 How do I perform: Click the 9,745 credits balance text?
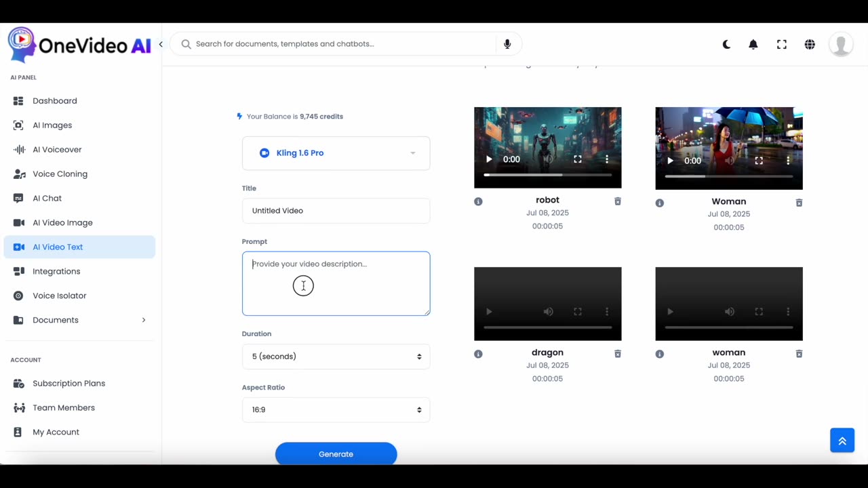[321, 117]
